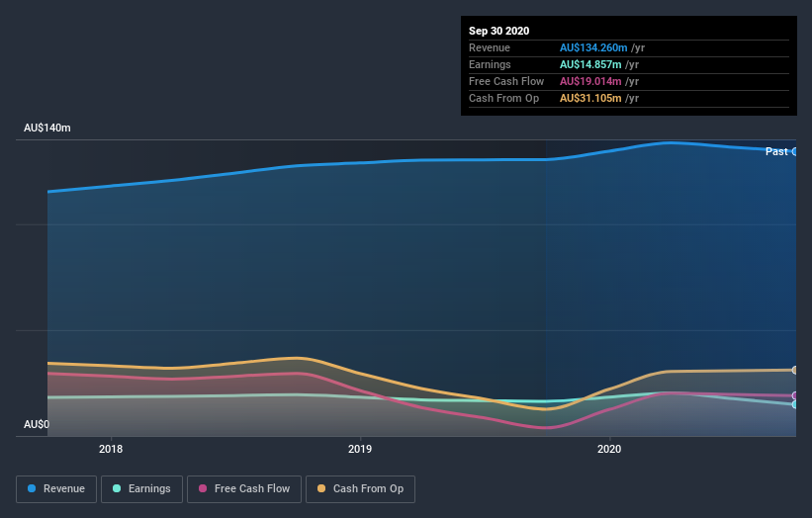This screenshot has height=518, width=812.
Task: Click the pink Free Cash Flow legend dot
Action: [203, 488]
